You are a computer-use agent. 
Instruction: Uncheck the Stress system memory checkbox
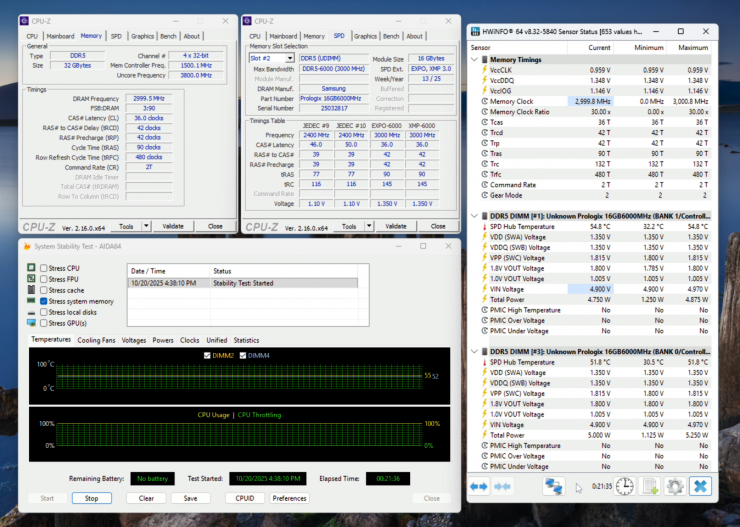click(x=44, y=301)
